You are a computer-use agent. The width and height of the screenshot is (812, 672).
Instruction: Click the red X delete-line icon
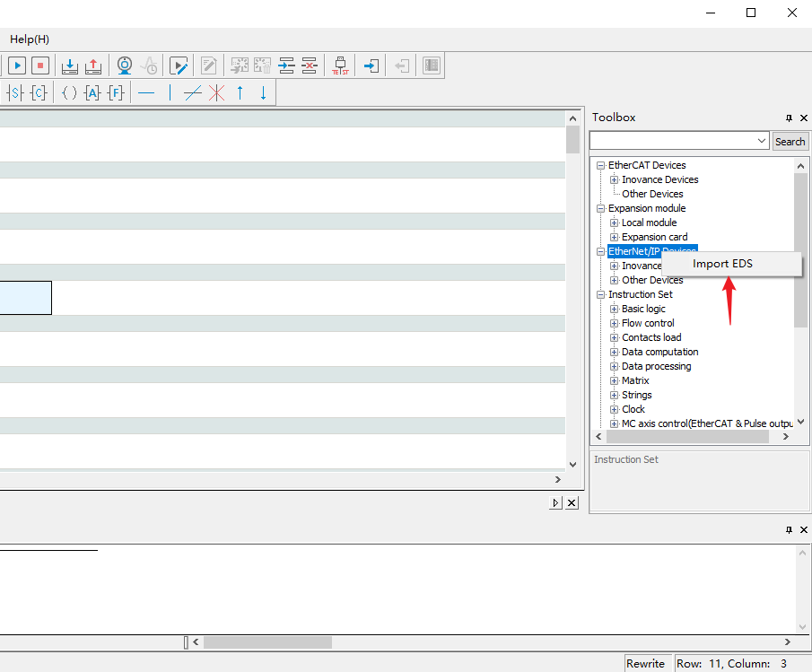click(x=216, y=92)
